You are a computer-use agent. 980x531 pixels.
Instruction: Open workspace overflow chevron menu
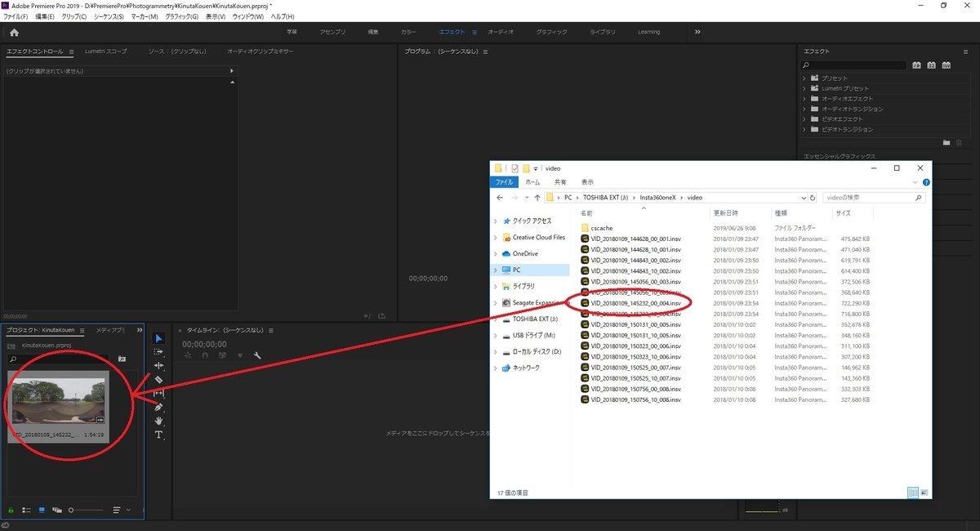tap(697, 32)
